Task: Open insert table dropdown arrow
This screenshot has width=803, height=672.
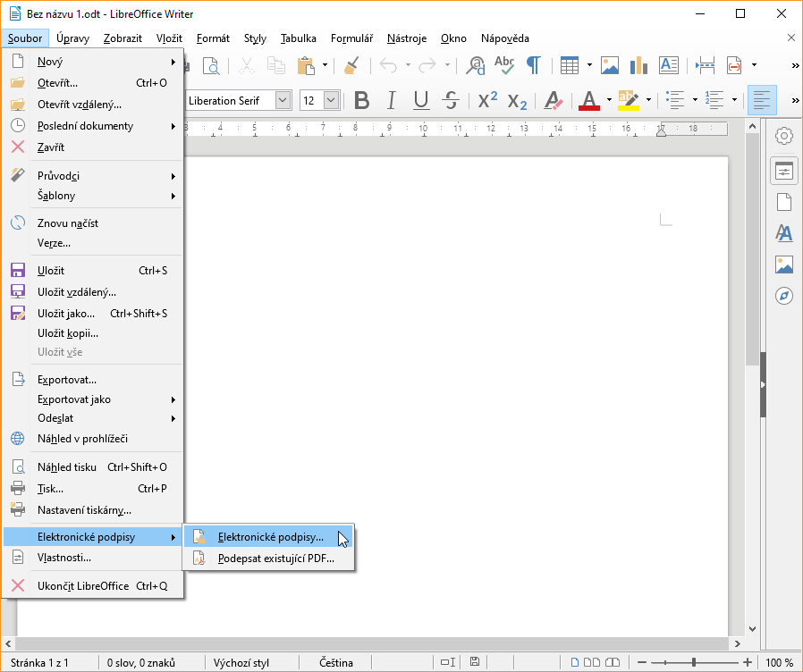Action: [589, 65]
